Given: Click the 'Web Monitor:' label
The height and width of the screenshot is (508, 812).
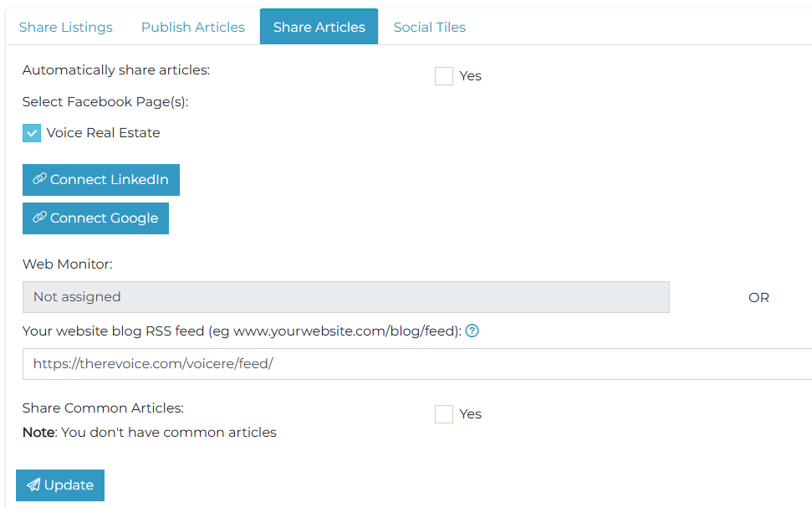Looking at the screenshot, I should click(x=68, y=264).
